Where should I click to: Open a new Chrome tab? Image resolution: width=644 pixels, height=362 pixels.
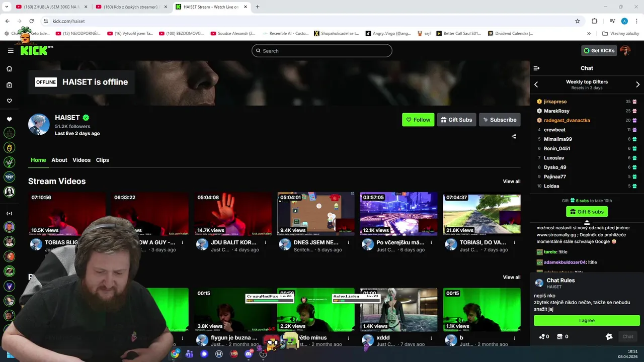258,7
